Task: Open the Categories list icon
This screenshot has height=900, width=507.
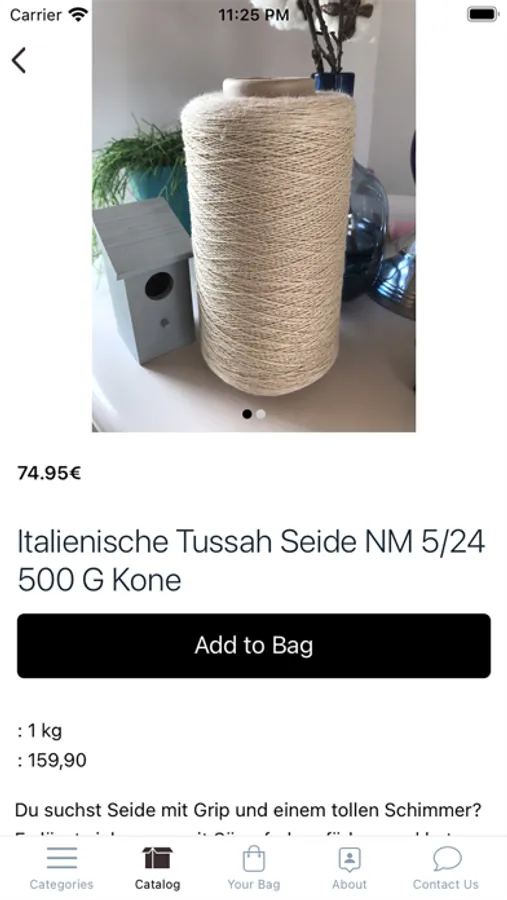Action: pos(62,858)
